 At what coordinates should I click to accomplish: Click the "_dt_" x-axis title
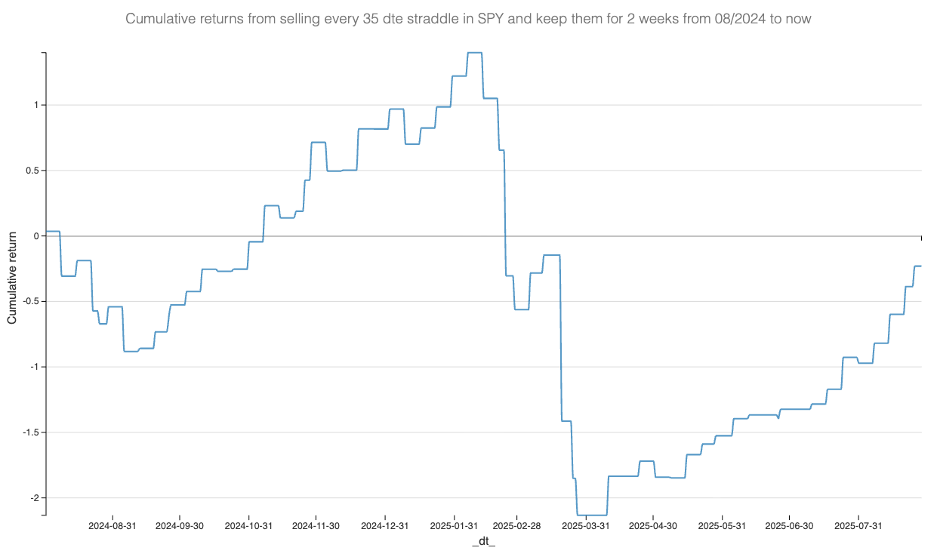tap(483, 543)
